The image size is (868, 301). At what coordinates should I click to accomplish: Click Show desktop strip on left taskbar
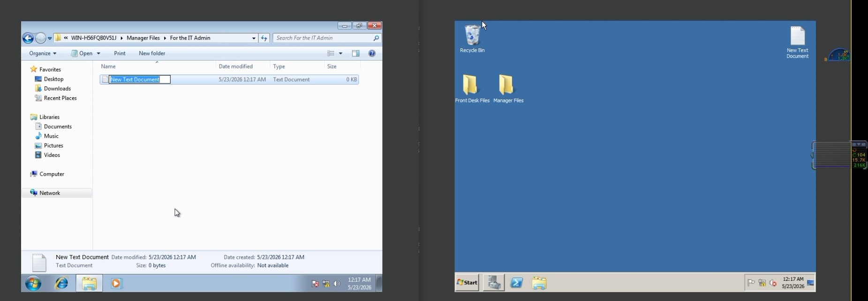tap(379, 283)
